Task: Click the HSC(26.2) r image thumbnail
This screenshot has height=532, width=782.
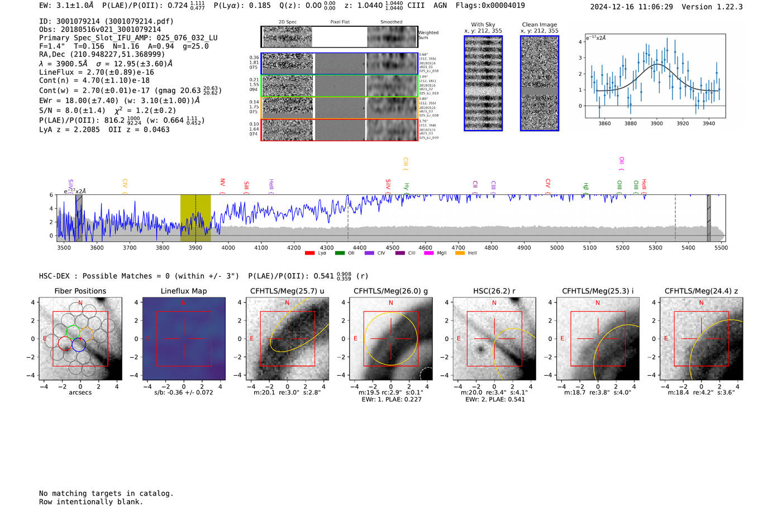Action: point(494,339)
